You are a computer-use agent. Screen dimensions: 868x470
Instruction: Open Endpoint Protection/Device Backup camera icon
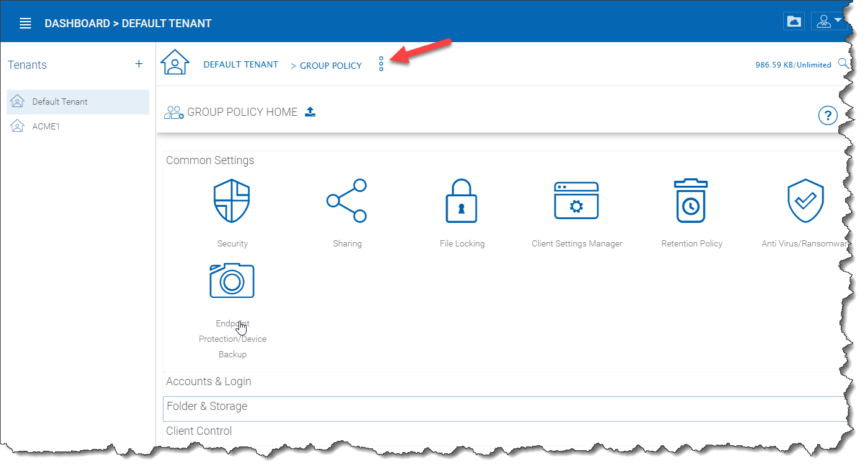tap(232, 281)
